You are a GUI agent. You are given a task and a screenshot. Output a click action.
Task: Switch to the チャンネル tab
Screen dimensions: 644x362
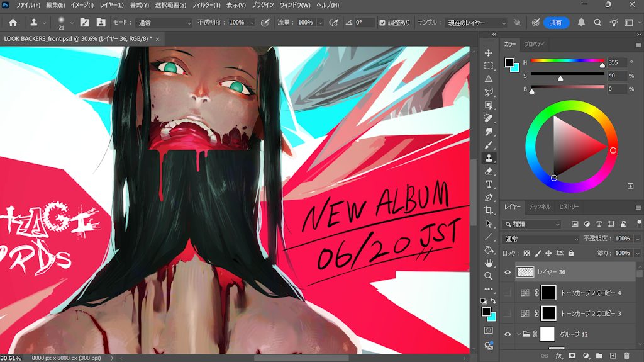point(540,207)
